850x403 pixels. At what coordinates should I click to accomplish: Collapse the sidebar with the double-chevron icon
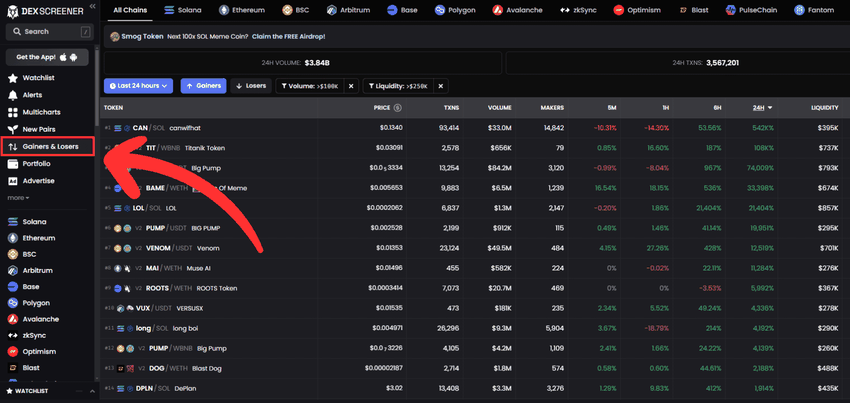pyautogui.click(x=93, y=7)
